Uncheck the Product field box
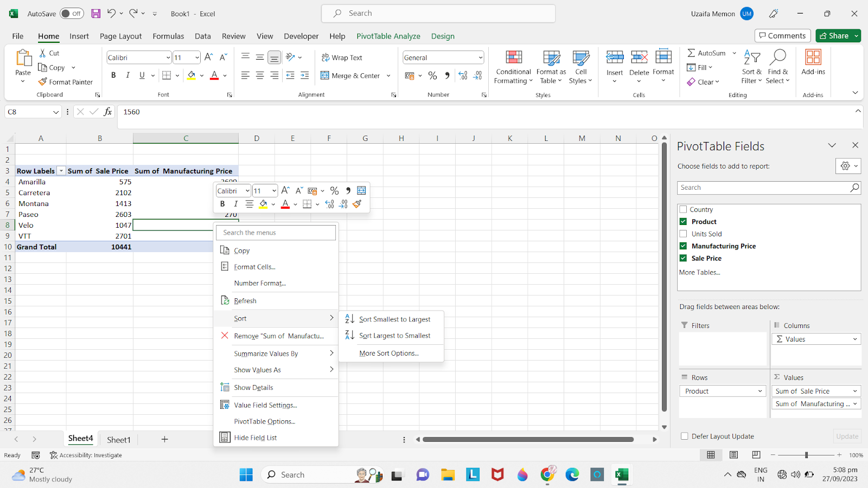 tap(683, 221)
